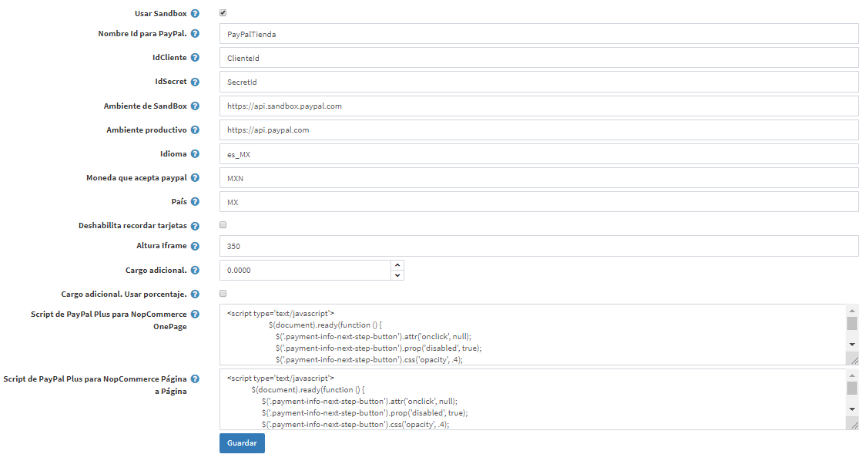Click the País input field
Viewport: 868px width, 461px height.
click(x=538, y=202)
